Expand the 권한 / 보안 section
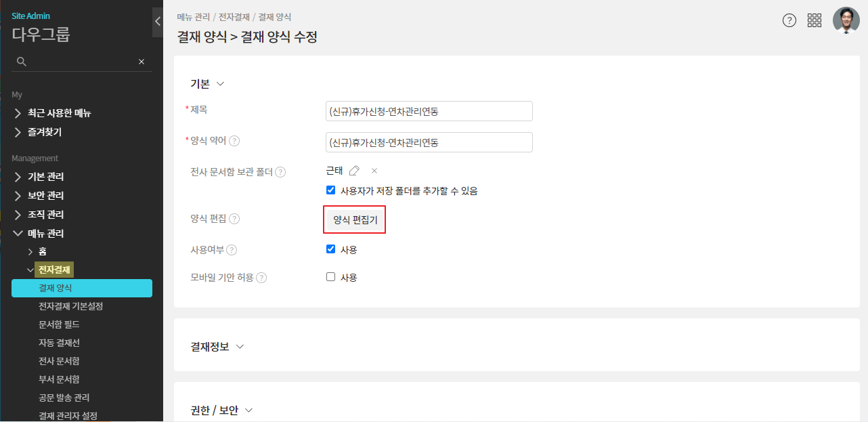The height and width of the screenshot is (422, 868). click(248, 410)
